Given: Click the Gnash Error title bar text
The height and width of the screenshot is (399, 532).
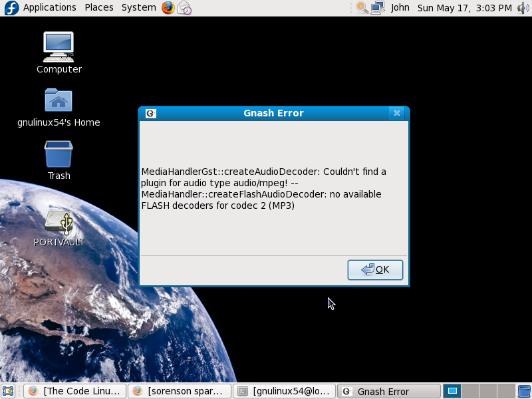Looking at the screenshot, I should click(273, 113).
